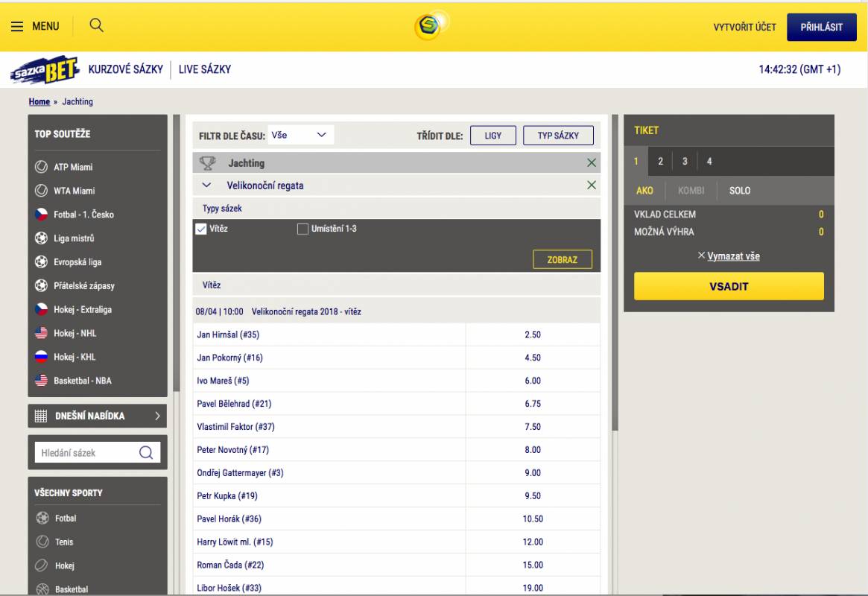868x596 pixels.
Task: Open the hamburger MENU icon
Action: [17, 26]
